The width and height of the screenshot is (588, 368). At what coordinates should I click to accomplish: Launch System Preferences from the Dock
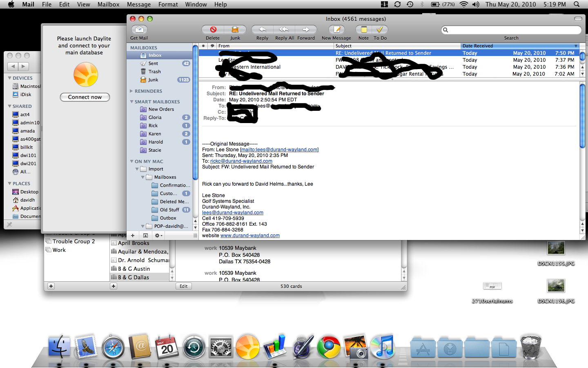pos(221,347)
